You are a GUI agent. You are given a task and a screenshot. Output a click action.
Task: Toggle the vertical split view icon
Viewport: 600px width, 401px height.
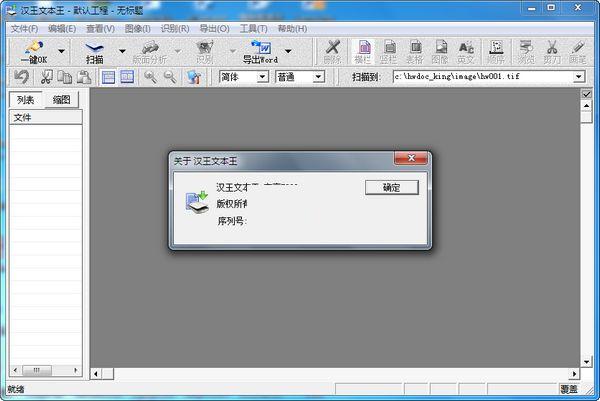pos(127,77)
